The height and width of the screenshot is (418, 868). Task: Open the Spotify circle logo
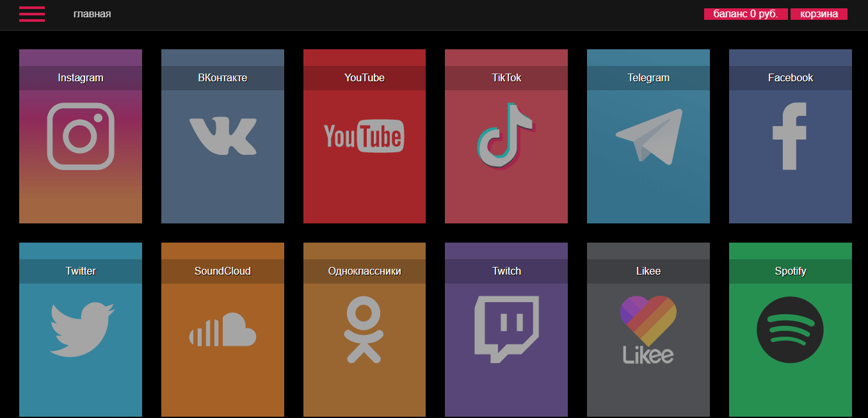coord(790,330)
